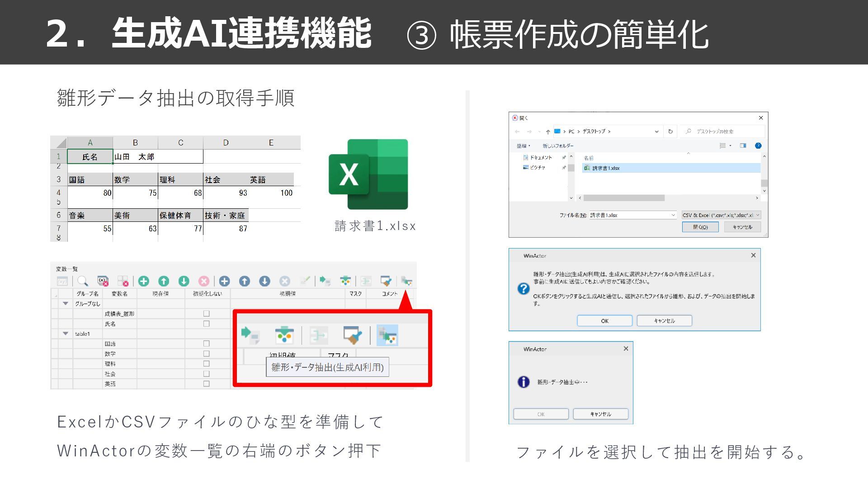This screenshot has width=868, height=488.
Task: Click the green plus add icon
Action: point(144,281)
